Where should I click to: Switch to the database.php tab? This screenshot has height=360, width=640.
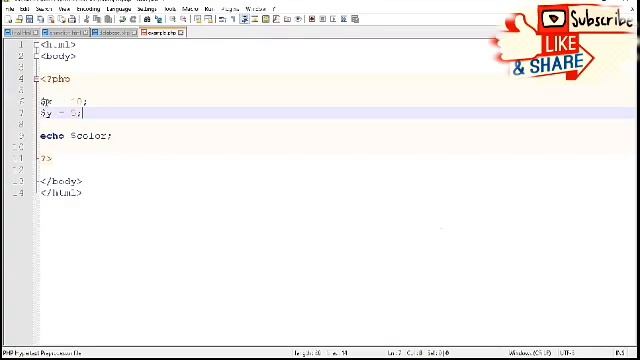[x=114, y=33]
